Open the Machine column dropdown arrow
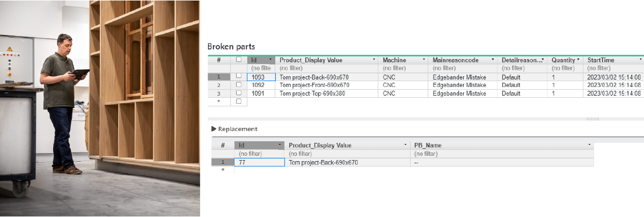Screen dimensions: 644x217 pos(424,60)
